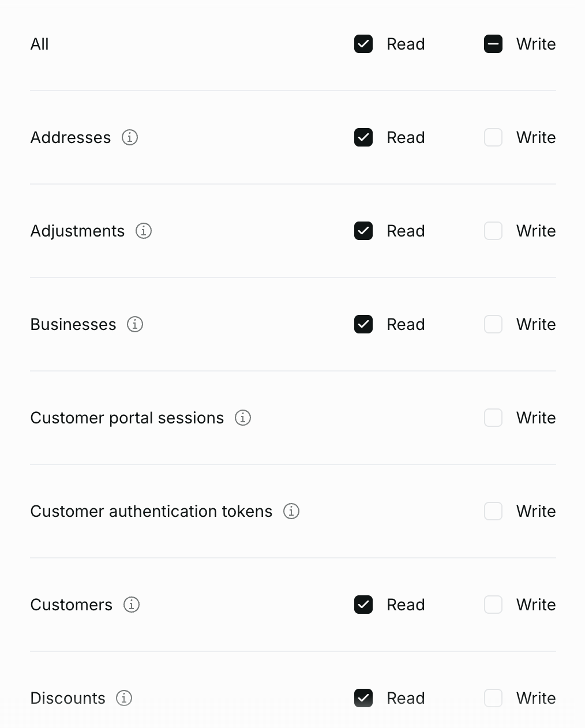The height and width of the screenshot is (728, 585).
Task: Enable Write permission for Discounts
Action: click(493, 698)
